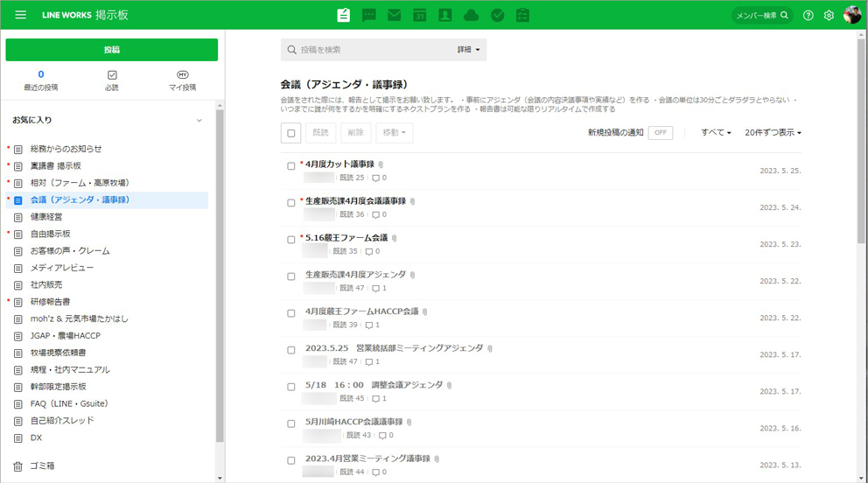Click the help question mark icon
Image resolution: width=868 pixels, height=483 pixels.
[x=808, y=15]
